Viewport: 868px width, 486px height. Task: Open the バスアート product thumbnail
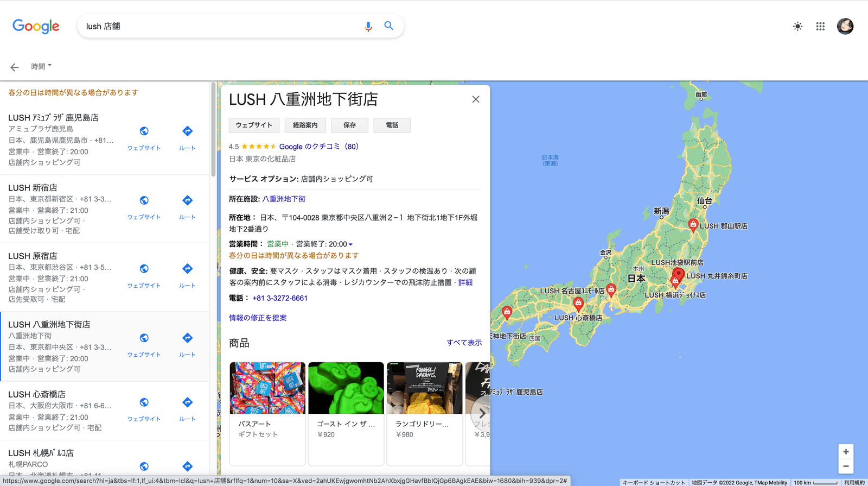point(267,388)
